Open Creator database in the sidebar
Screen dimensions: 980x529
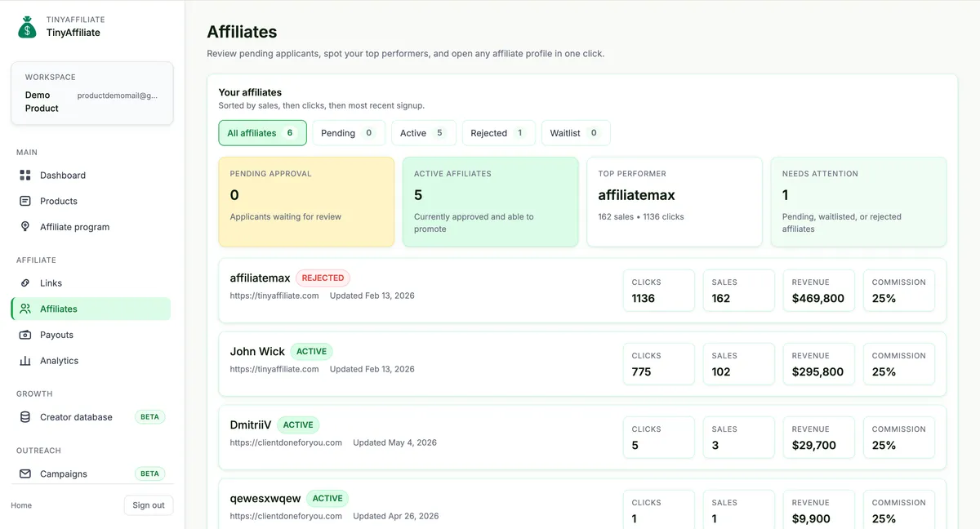tap(91, 417)
